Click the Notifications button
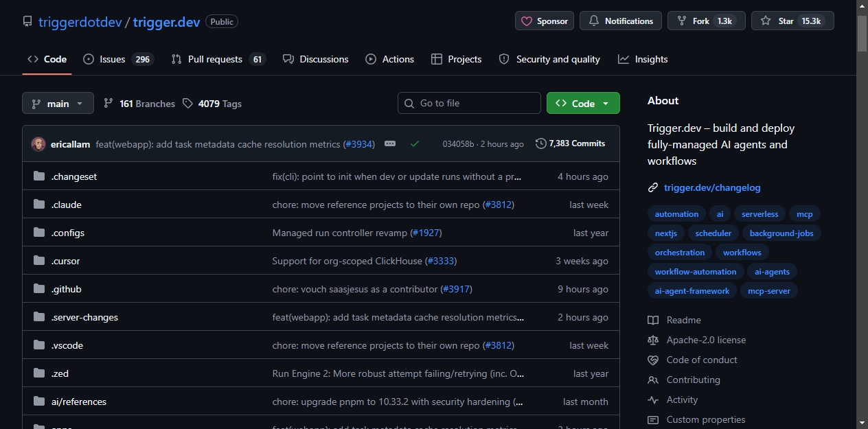The height and width of the screenshot is (429, 868). pyautogui.click(x=621, y=21)
